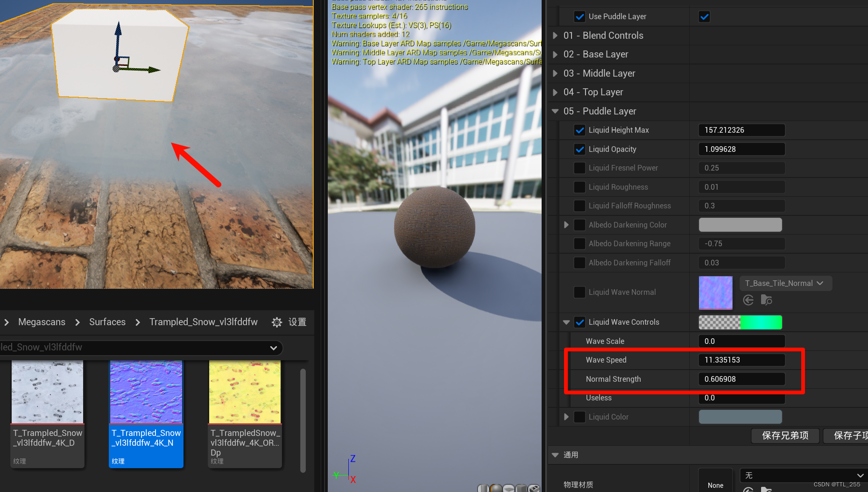Click the Albedo Darkening Range value field

coord(741,243)
